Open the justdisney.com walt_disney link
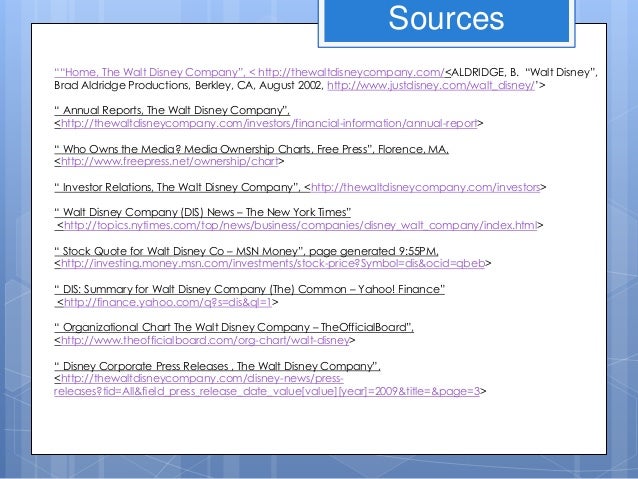 [x=431, y=85]
